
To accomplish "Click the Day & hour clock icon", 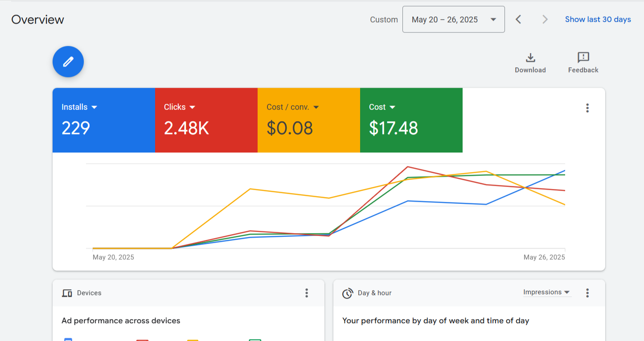I will click(x=348, y=293).
